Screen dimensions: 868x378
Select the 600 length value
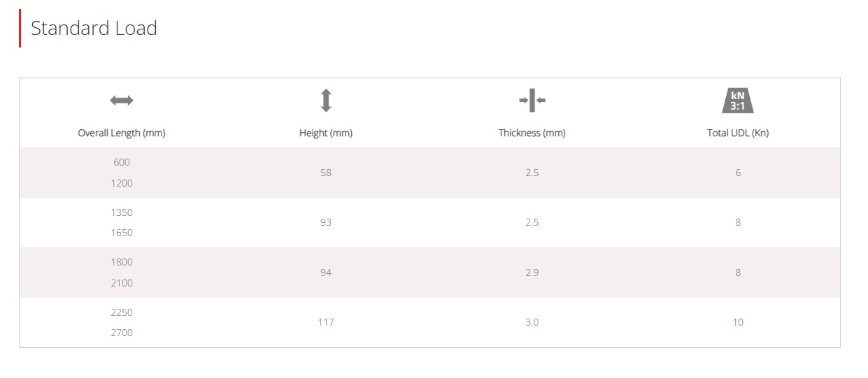tap(122, 162)
